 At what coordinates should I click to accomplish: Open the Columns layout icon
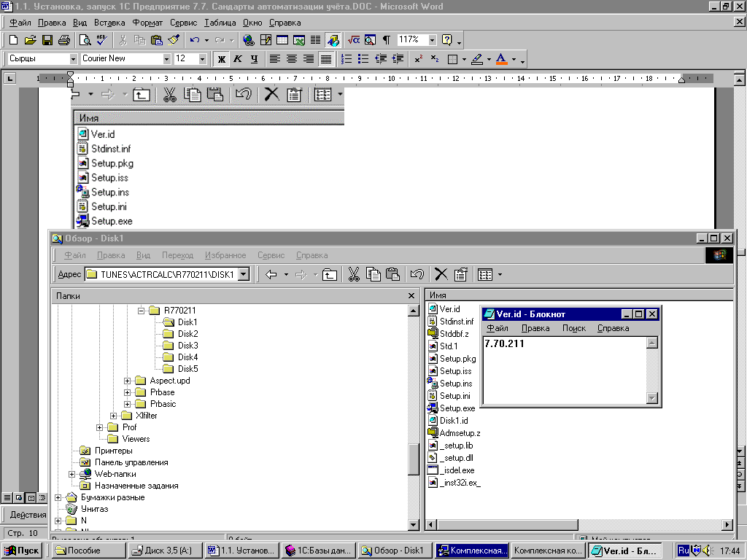click(x=315, y=40)
